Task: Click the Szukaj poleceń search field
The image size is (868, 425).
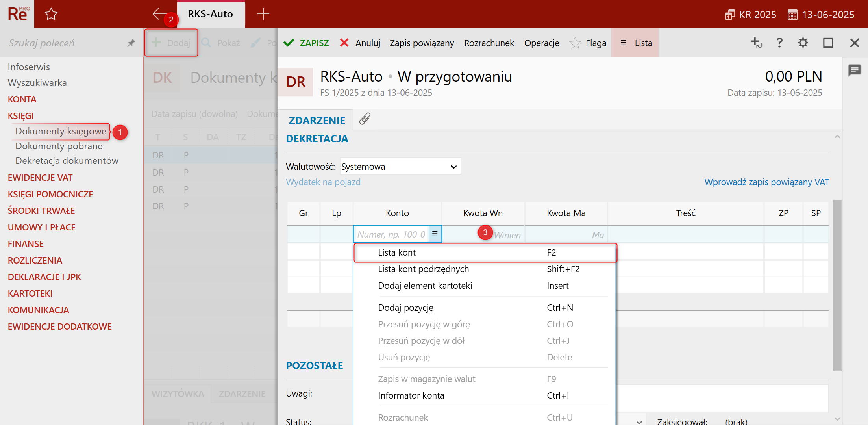Action: pos(63,43)
